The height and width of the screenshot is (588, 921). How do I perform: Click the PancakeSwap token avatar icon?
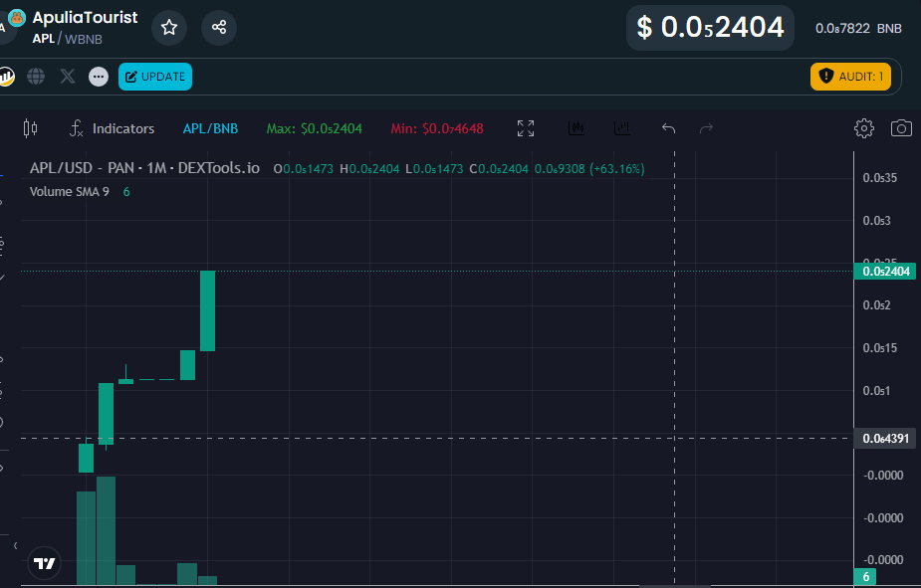point(17,18)
